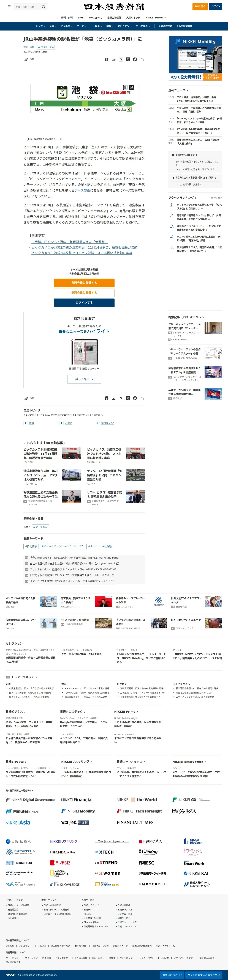This screenshot has height=980, width=228.
Task: Click the #JR池袋駅 keyword tag
Action: [31, 546]
